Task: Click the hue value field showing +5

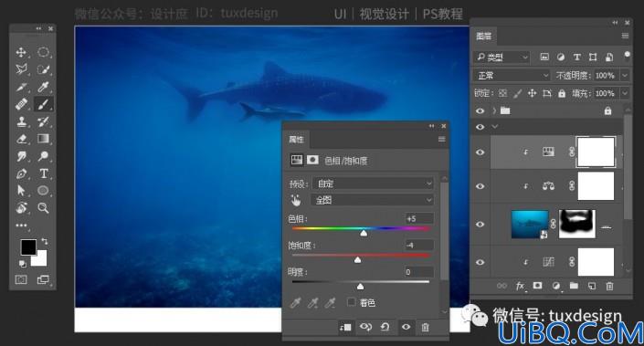Action: click(419, 219)
